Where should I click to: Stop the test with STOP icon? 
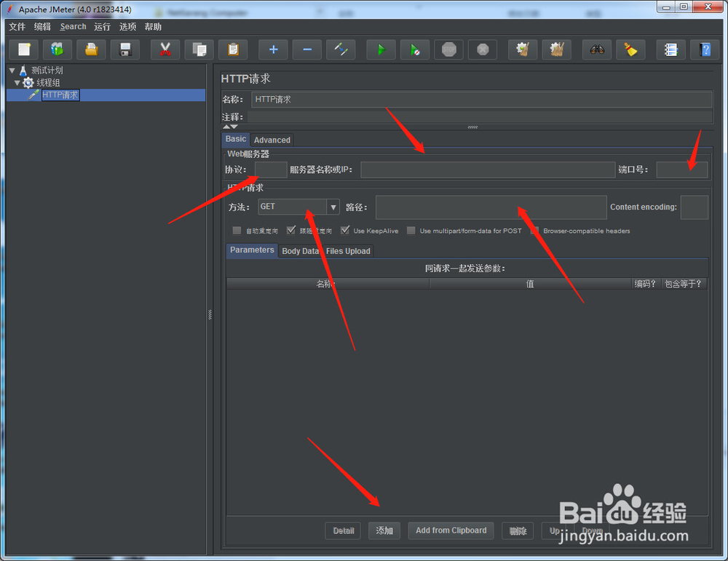(x=449, y=49)
